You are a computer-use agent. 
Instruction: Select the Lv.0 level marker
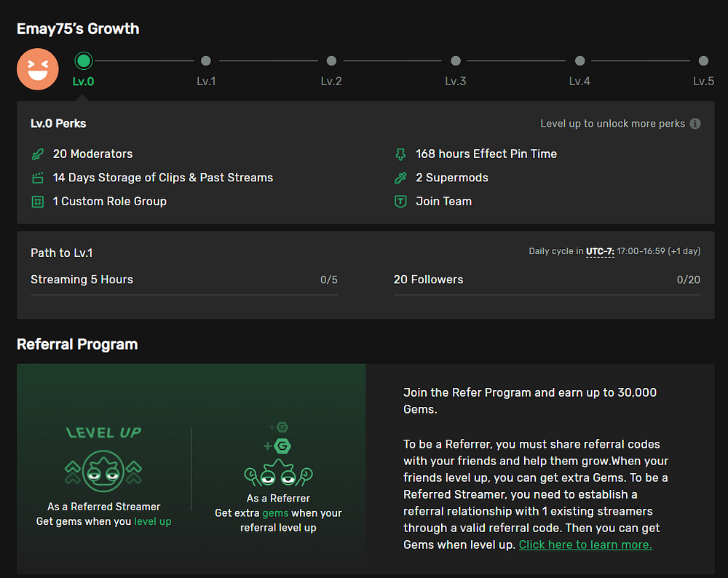[84, 61]
